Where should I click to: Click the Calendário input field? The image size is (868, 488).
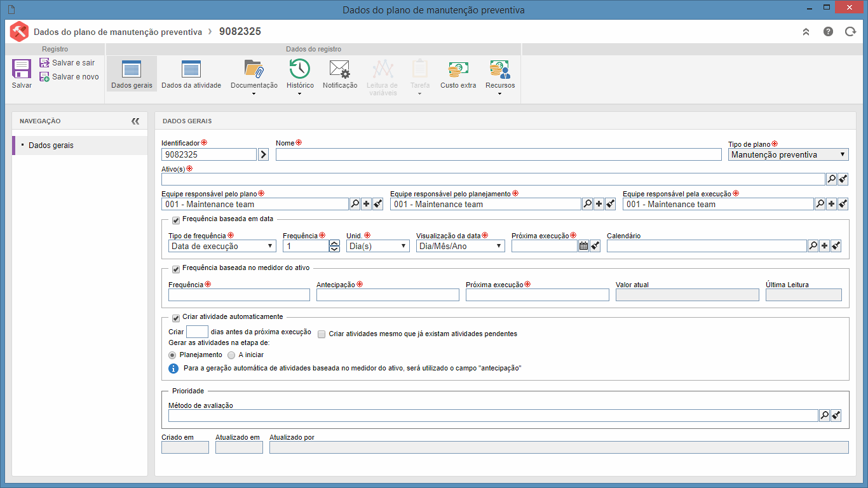point(707,246)
